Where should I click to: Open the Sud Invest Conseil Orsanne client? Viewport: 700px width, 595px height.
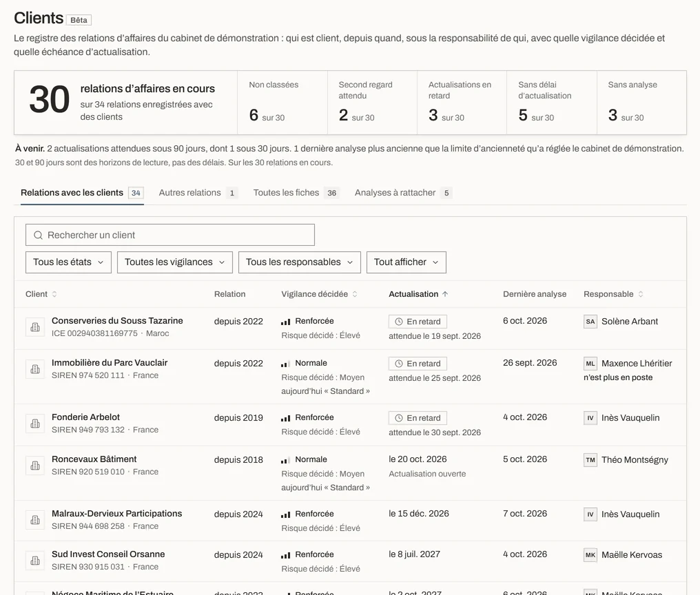[x=108, y=554]
